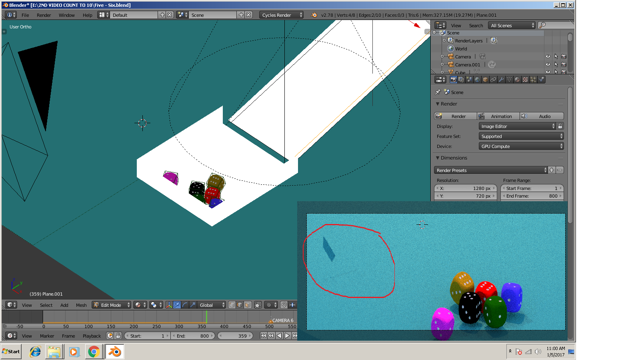This screenshot has height=360, width=644.
Task: Switch to Edge select mode
Action: [240, 305]
